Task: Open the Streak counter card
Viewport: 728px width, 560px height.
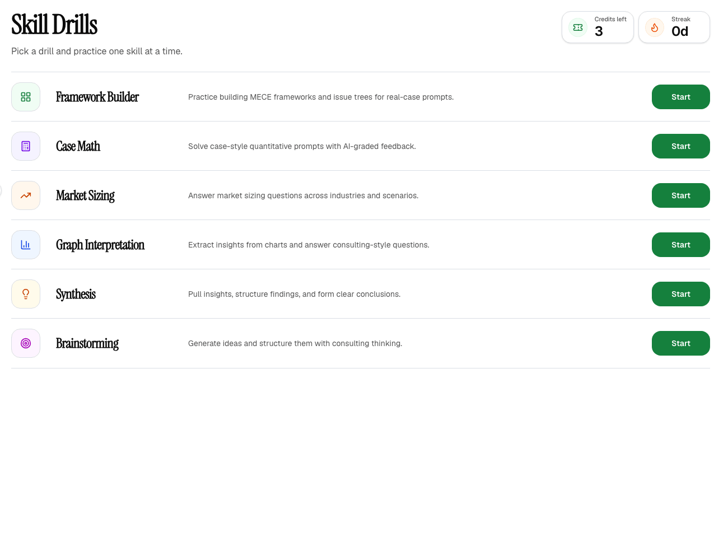Action: pyautogui.click(x=674, y=27)
